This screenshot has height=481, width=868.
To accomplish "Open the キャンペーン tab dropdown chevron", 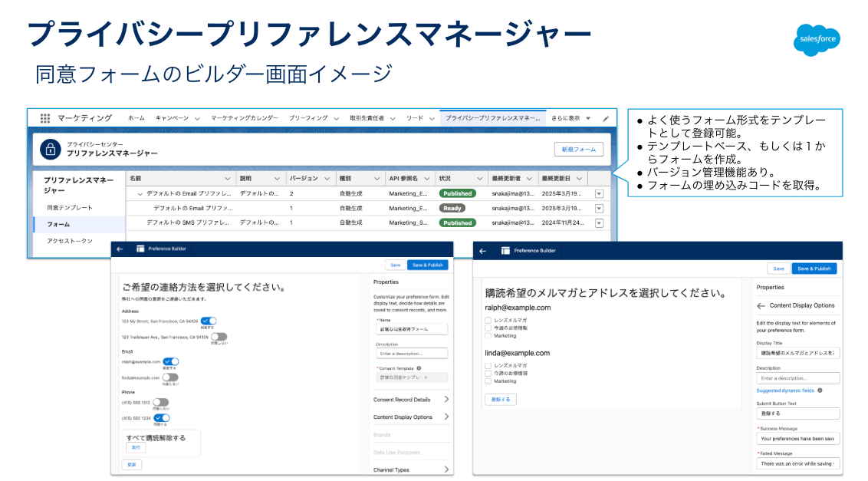I will 197,119.
